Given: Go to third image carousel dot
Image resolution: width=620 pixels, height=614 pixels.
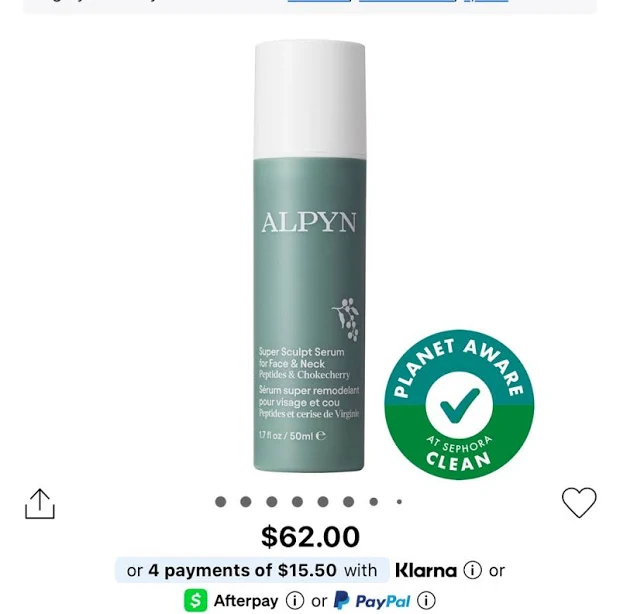Looking at the screenshot, I should coord(272,502).
